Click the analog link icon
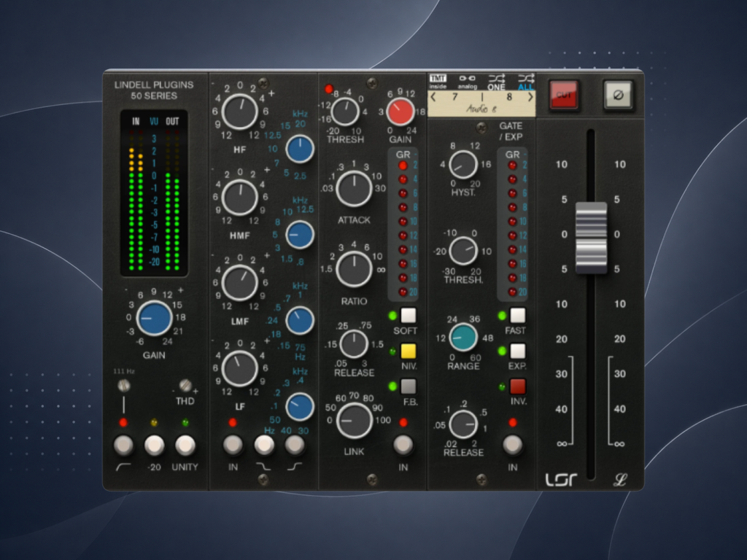 [x=467, y=82]
